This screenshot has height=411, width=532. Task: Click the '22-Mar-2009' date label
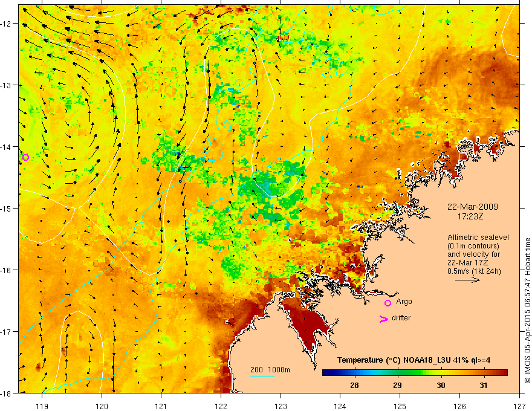[x=473, y=207]
